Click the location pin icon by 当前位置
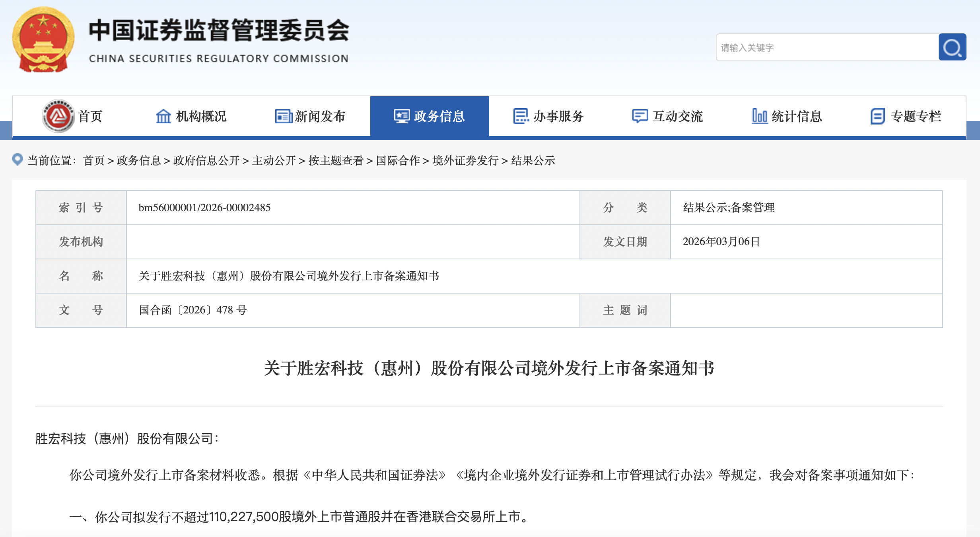Image resolution: width=980 pixels, height=537 pixels. pos(17,160)
